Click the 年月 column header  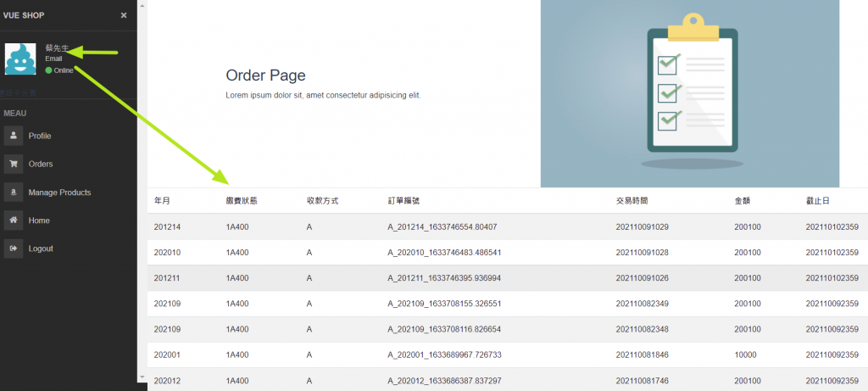(x=162, y=200)
